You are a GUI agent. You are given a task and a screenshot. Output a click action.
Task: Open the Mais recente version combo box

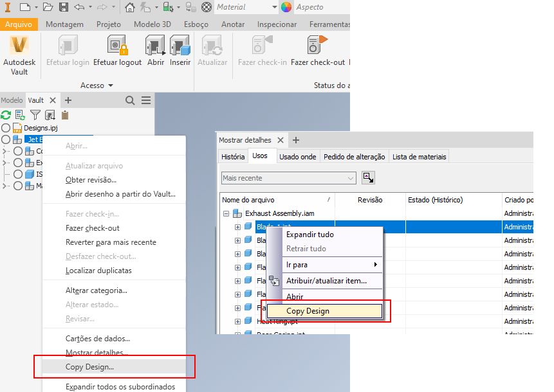289,178
